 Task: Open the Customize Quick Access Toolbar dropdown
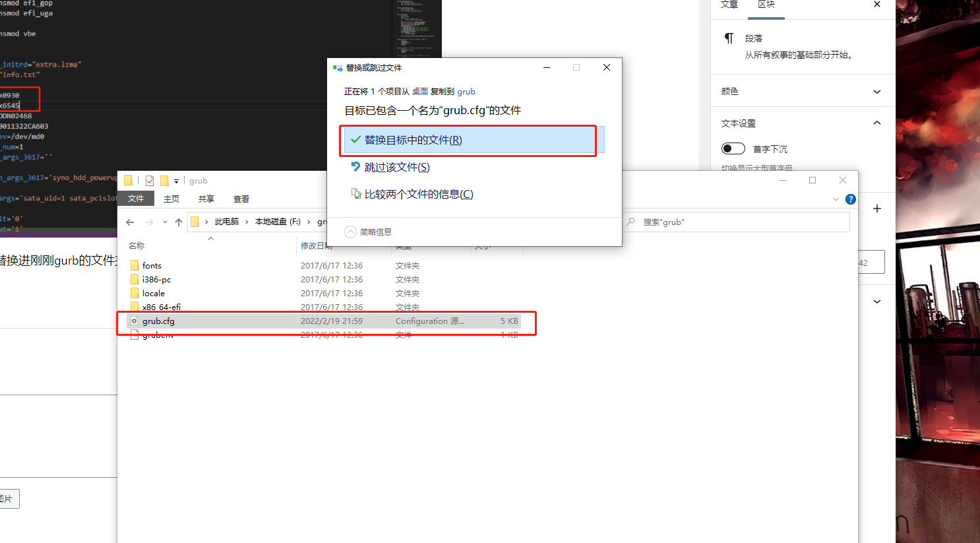pos(176,181)
